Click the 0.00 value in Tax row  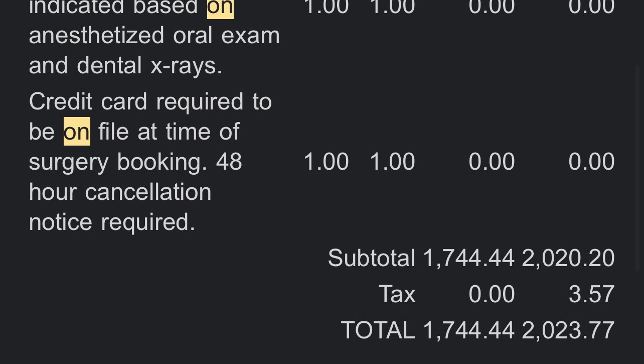492,294
